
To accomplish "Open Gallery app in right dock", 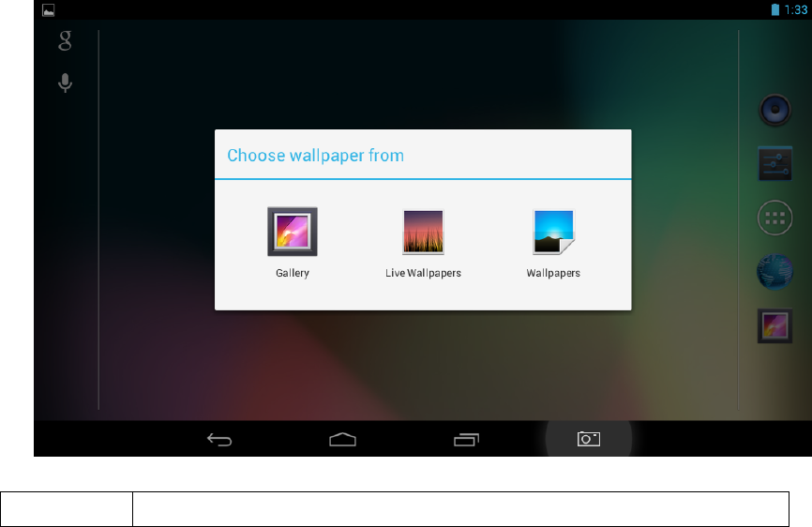I will pos(774,326).
